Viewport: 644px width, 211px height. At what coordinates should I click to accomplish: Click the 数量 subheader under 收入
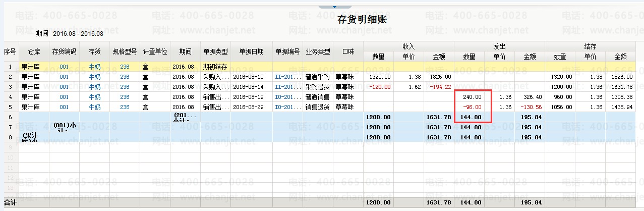click(x=378, y=57)
